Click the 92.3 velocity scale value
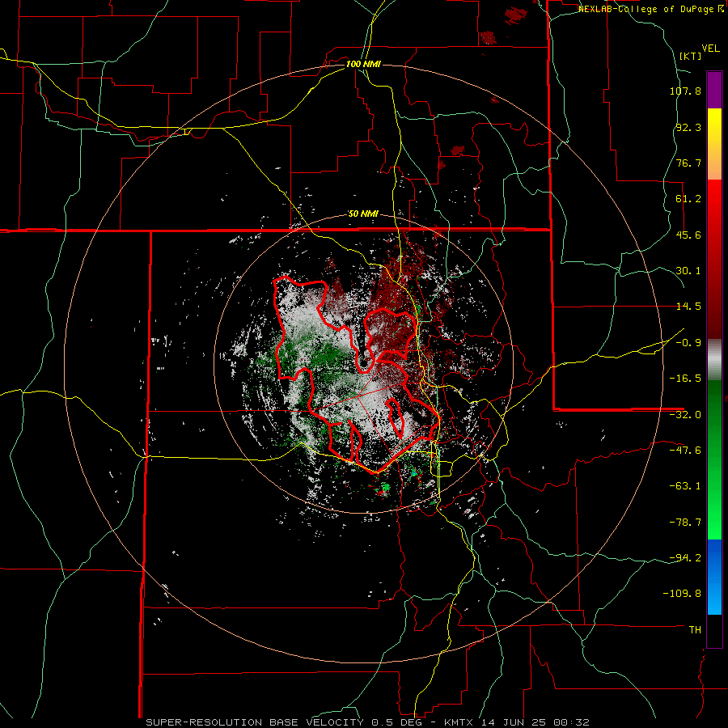This screenshot has height=728, width=728. tap(688, 127)
